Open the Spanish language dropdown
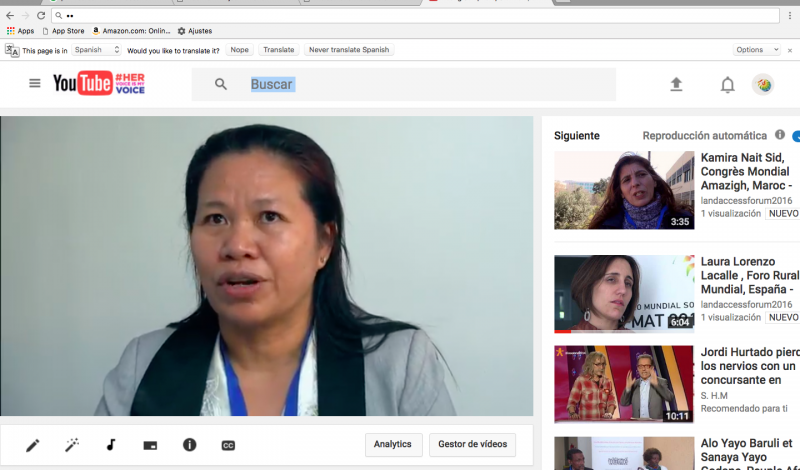Viewport: 800px width, 470px height. [x=96, y=50]
